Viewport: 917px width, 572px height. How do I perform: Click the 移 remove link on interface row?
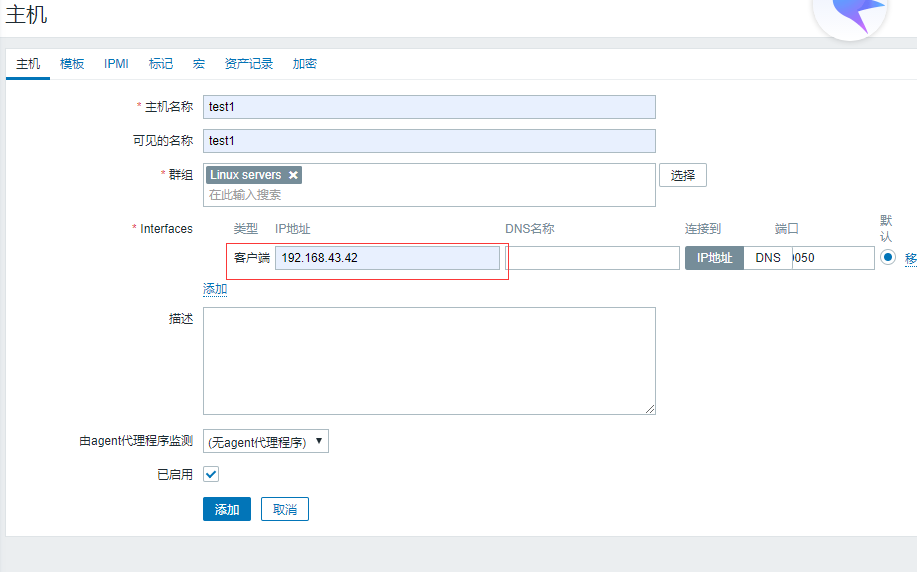point(911,259)
